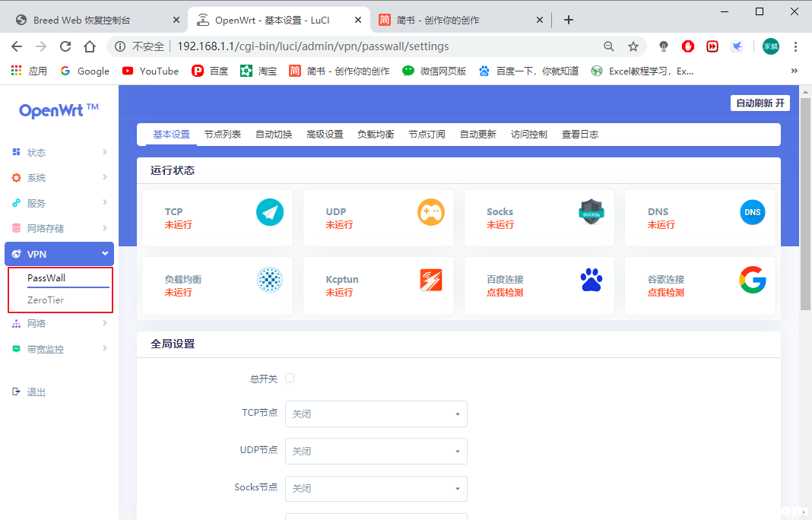Click the Telegram icon on the TCP card
The image size is (812, 520).
click(x=270, y=212)
